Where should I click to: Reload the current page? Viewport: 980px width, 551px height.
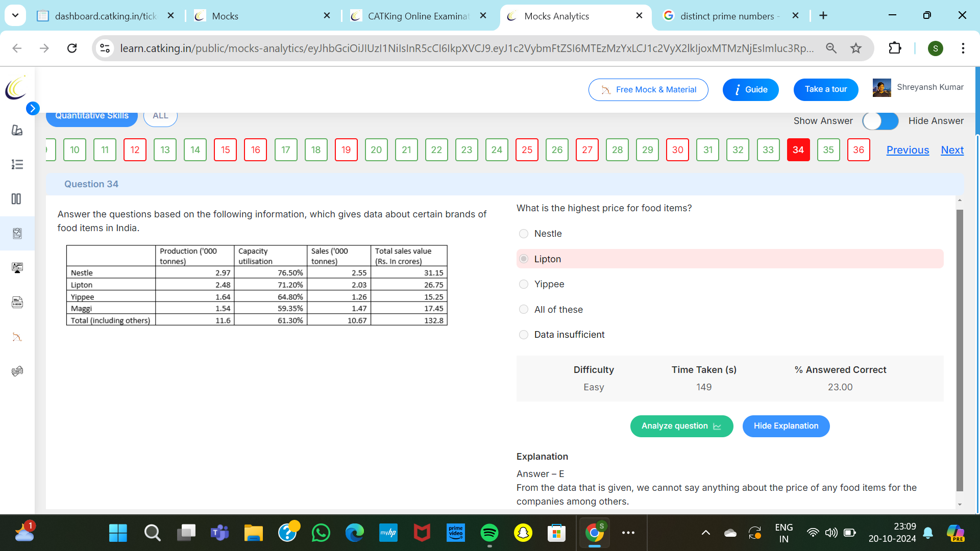point(72,48)
